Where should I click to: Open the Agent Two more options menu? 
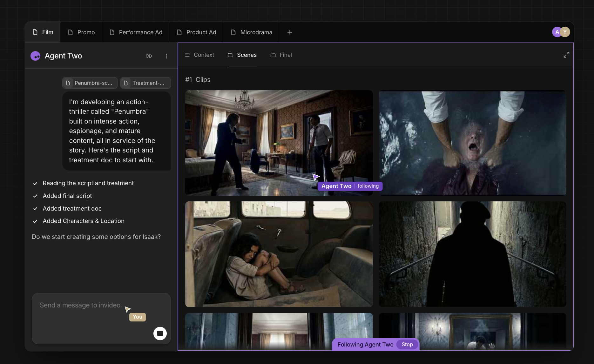[166, 56]
